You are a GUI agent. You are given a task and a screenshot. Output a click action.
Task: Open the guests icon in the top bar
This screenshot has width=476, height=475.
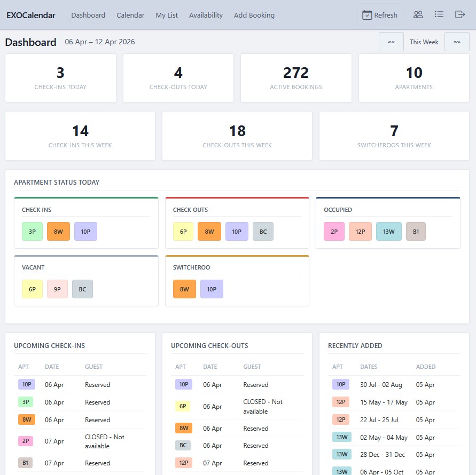418,14
